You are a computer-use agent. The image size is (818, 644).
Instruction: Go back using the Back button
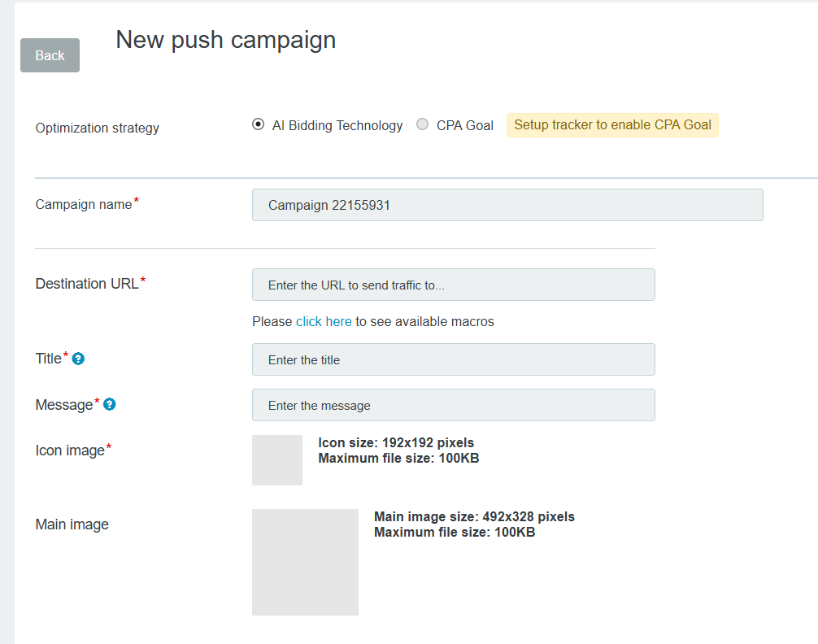tap(50, 55)
